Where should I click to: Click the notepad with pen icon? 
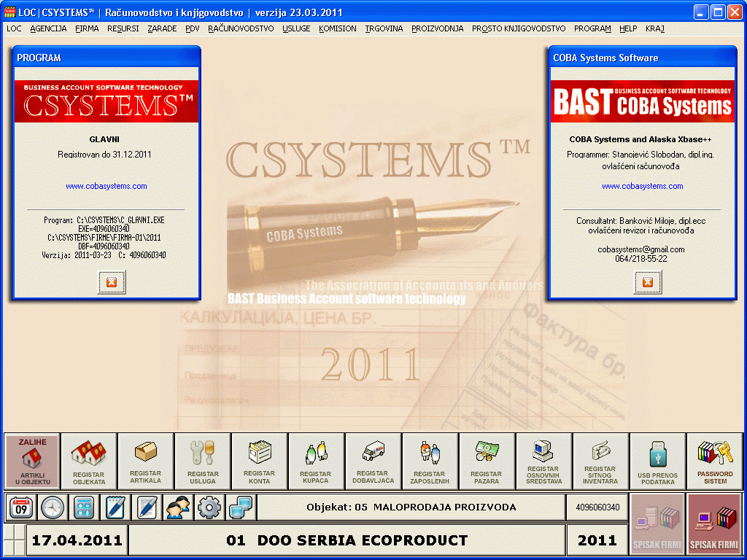[x=115, y=507]
